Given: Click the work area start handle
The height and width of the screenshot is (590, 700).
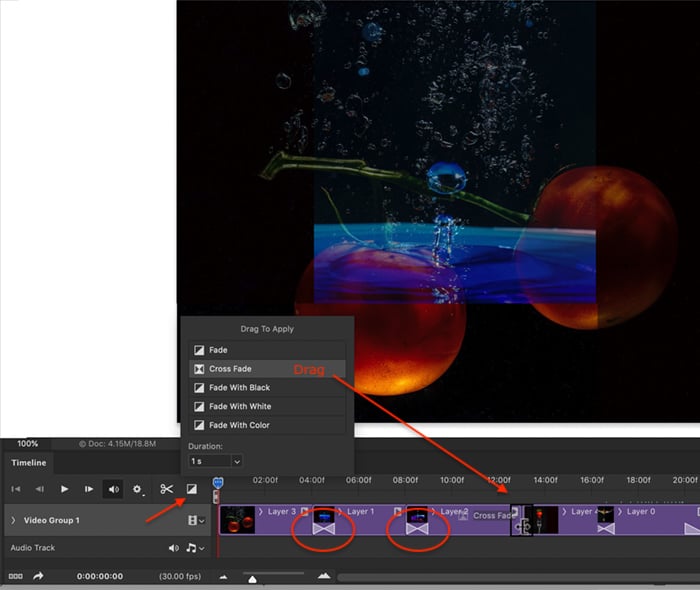Looking at the screenshot, I should point(217,496).
